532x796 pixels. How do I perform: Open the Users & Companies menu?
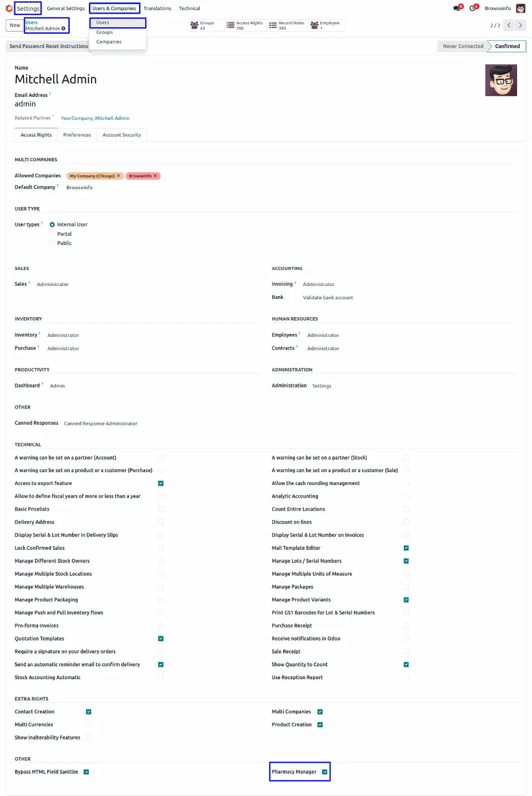(114, 8)
